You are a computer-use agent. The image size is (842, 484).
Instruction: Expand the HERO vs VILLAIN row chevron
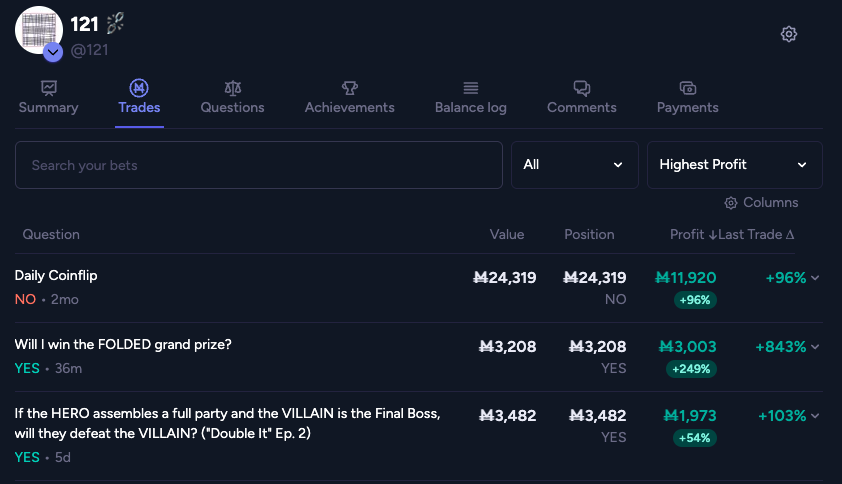click(815, 416)
